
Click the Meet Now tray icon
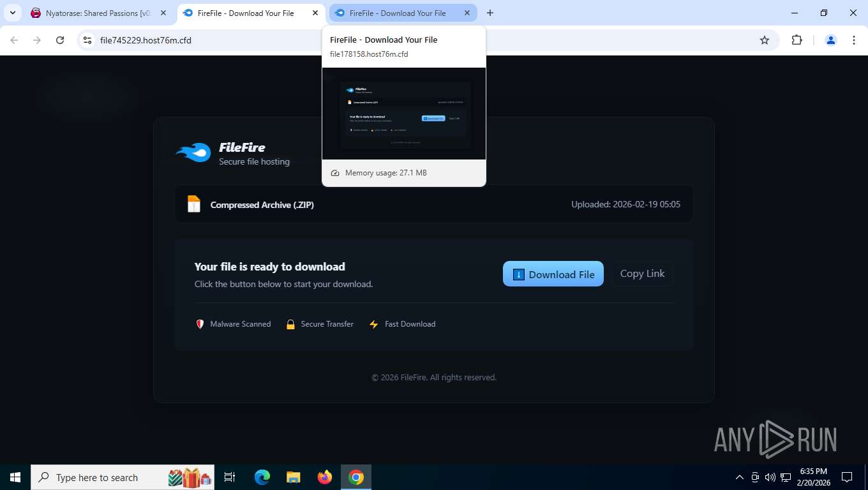point(755,477)
